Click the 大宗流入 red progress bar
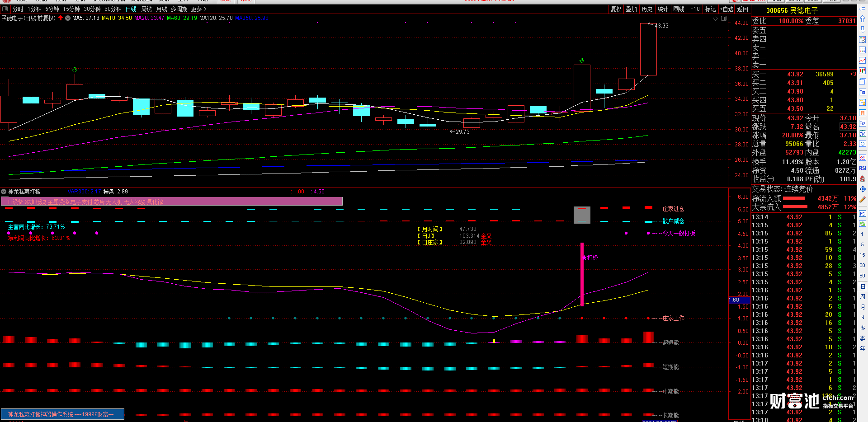Image resolution: width=868 pixels, height=422 pixels. (x=795, y=207)
